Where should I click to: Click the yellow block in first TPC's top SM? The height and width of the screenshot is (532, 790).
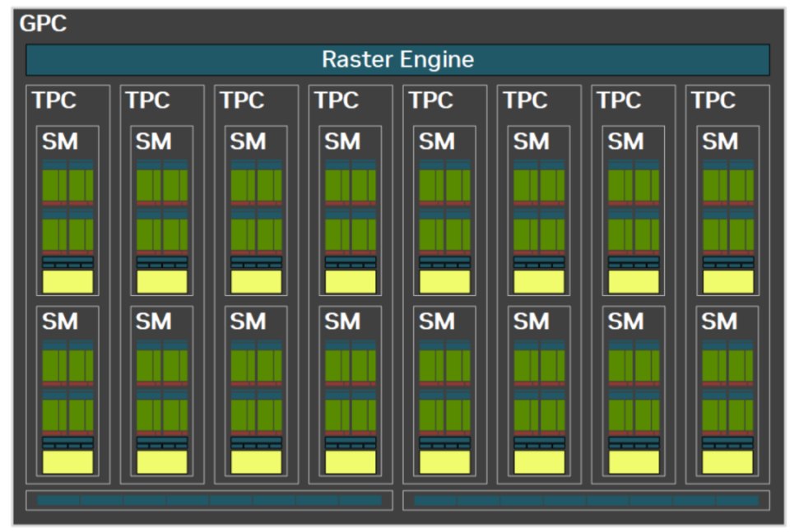tap(67, 282)
